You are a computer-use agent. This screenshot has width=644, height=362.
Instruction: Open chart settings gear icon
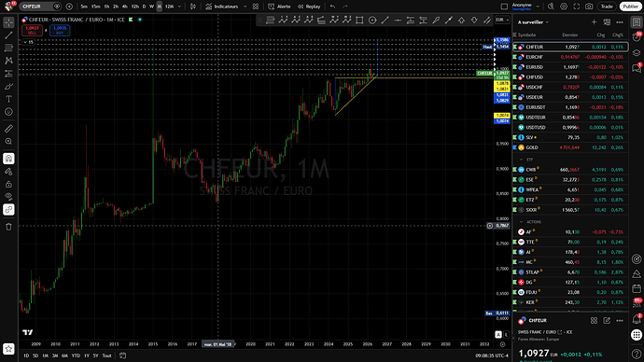pos(564,7)
